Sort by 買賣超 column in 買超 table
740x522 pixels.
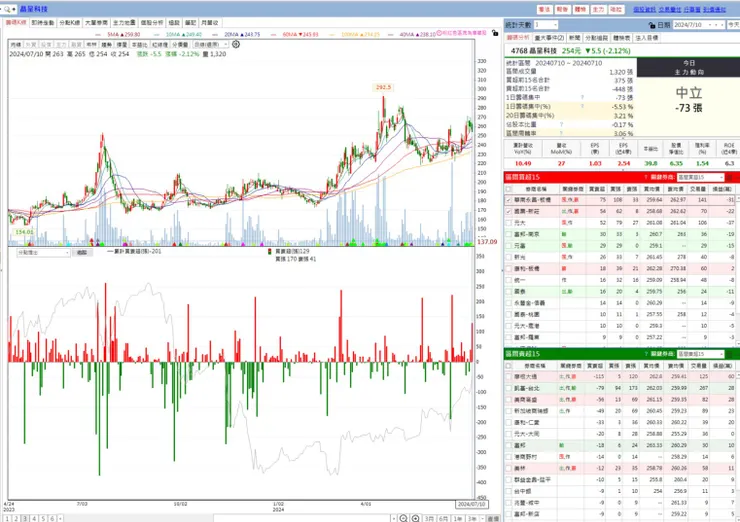tap(597, 189)
